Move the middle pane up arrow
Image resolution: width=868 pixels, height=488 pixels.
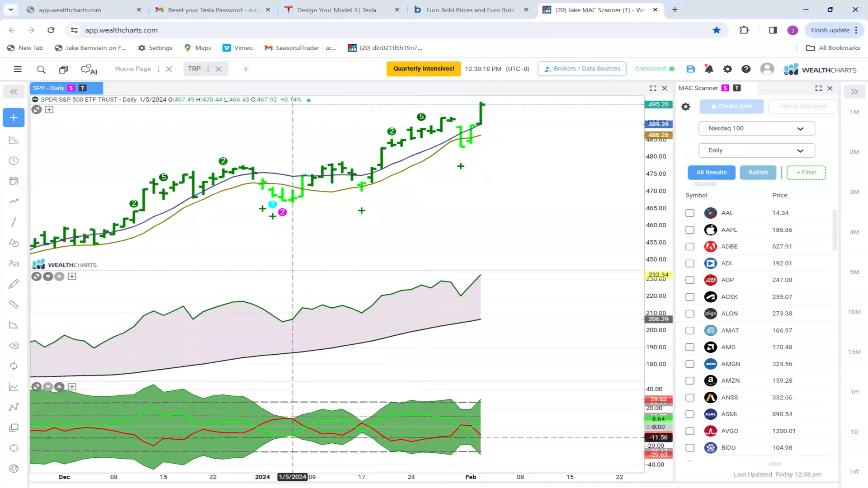click(59, 276)
